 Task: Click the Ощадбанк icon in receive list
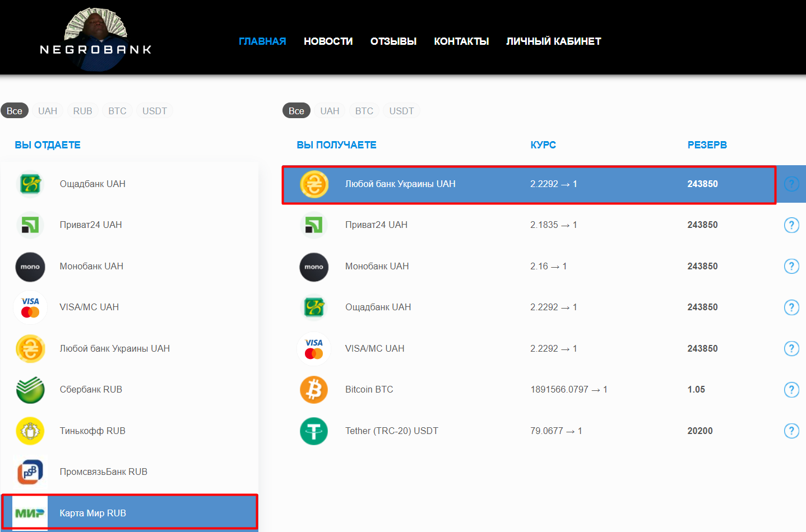tap(314, 307)
